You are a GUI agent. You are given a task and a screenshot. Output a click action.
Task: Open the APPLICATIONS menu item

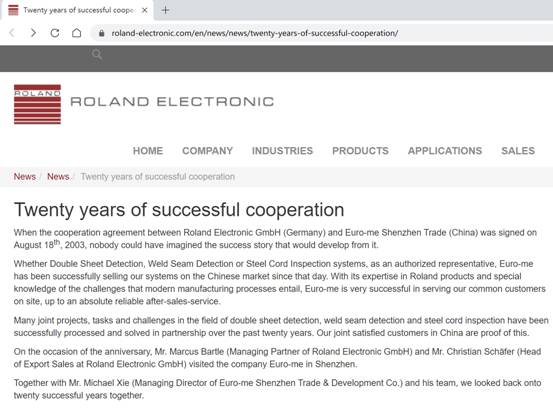445,151
